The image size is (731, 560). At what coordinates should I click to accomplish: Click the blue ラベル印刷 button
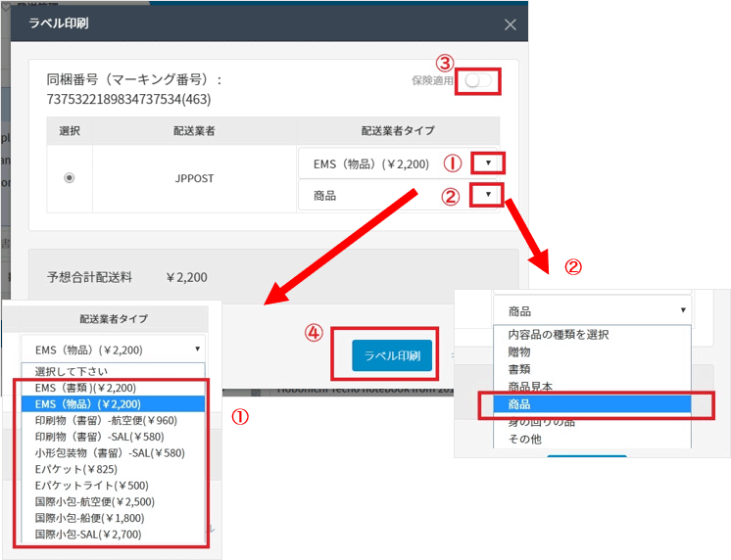point(392,356)
